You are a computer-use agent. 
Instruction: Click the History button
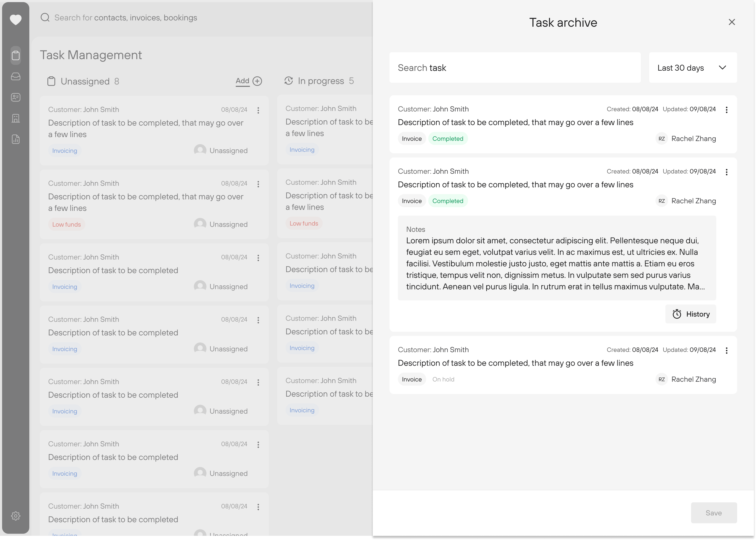point(691,314)
